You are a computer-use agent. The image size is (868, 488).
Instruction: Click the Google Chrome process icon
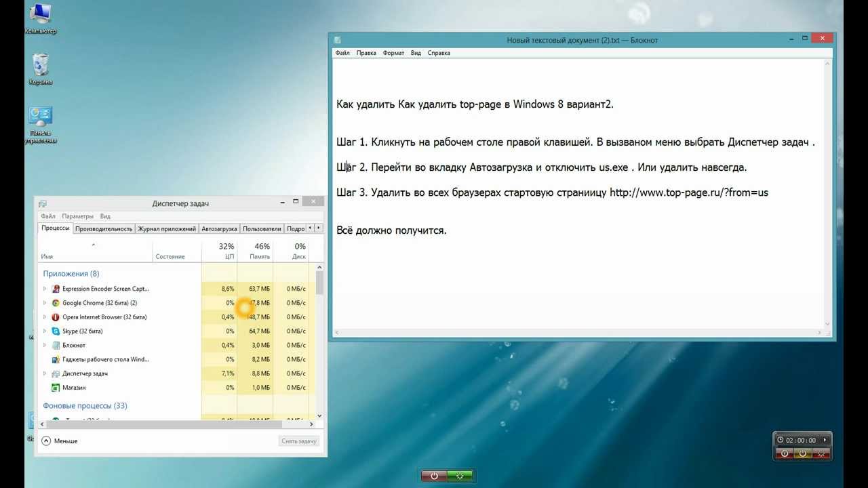coord(56,303)
